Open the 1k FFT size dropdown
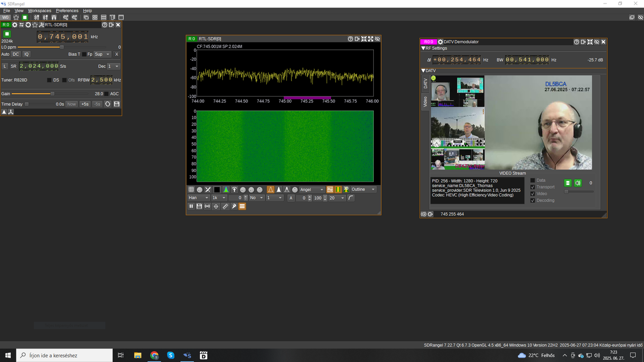This screenshot has width=644, height=362. pyautogui.click(x=219, y=198)
